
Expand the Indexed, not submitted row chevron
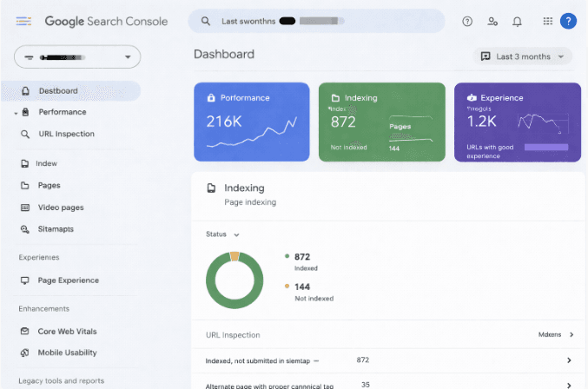(x=569, y=360)
